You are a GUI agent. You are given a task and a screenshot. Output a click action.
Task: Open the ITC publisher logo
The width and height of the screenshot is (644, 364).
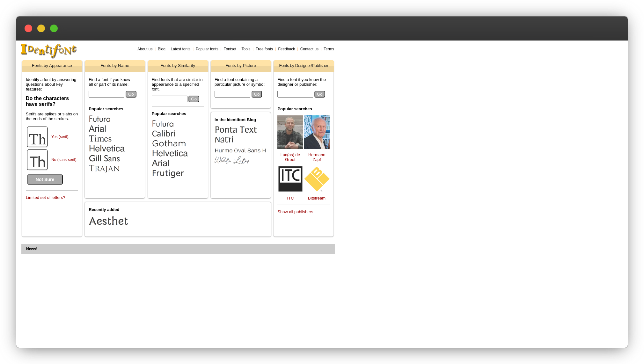[290, 179]
